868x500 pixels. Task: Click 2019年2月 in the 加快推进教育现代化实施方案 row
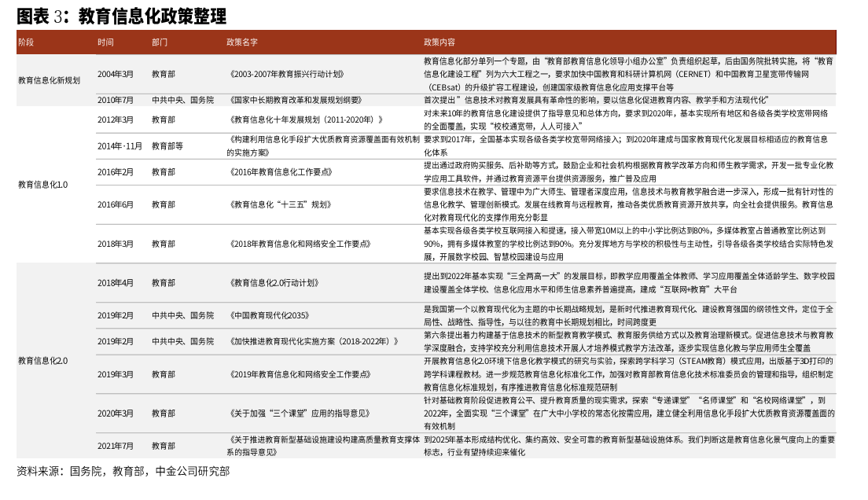pyautogui.click(x=116, y=341)
